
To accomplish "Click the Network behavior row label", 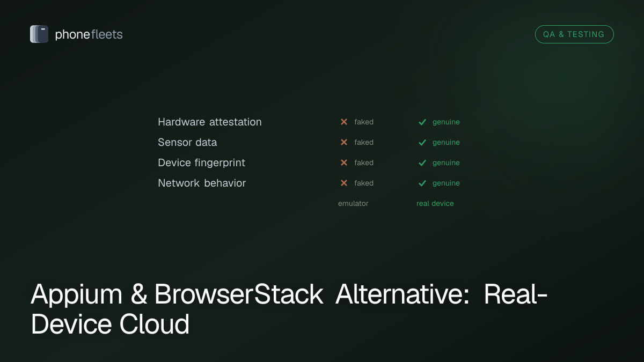I will pyautogui.click(x=202, y=183).
